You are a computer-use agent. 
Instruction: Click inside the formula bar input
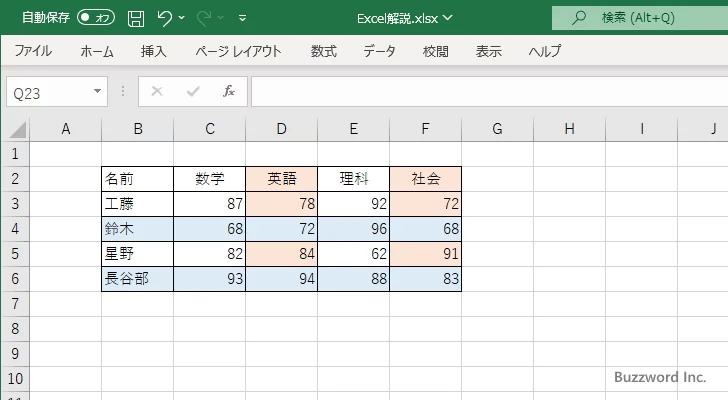pos(490,92)
